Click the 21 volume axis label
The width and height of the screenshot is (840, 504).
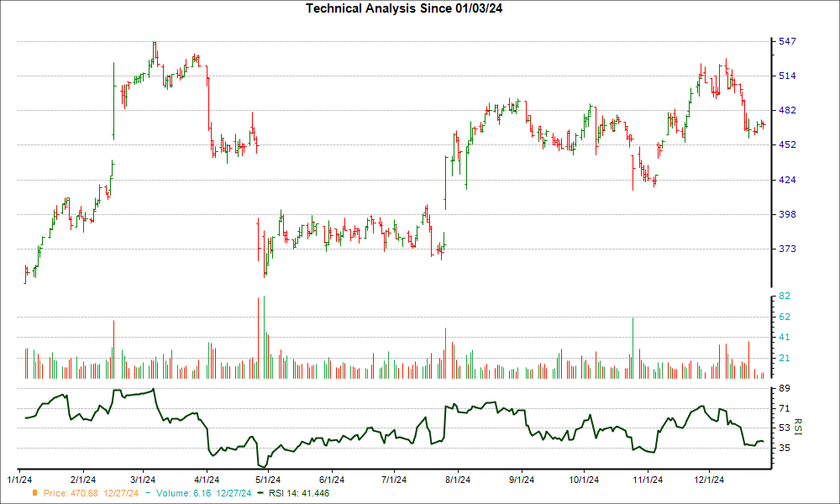coord(784,358)
